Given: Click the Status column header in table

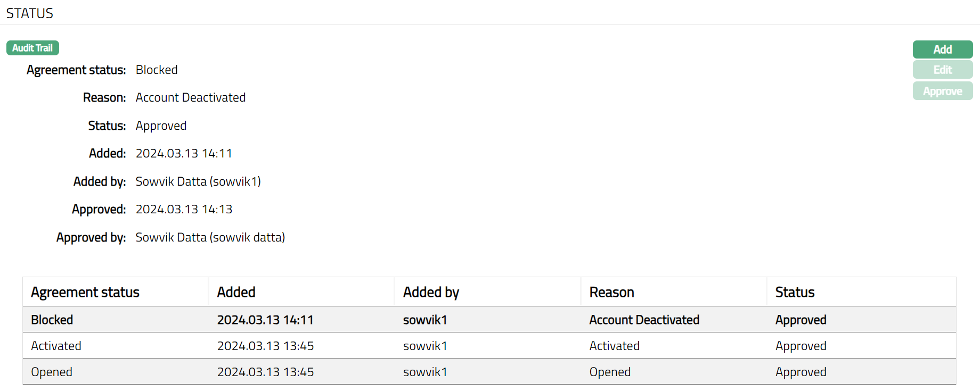Looking at the screenshot, I should pos(795,292).
